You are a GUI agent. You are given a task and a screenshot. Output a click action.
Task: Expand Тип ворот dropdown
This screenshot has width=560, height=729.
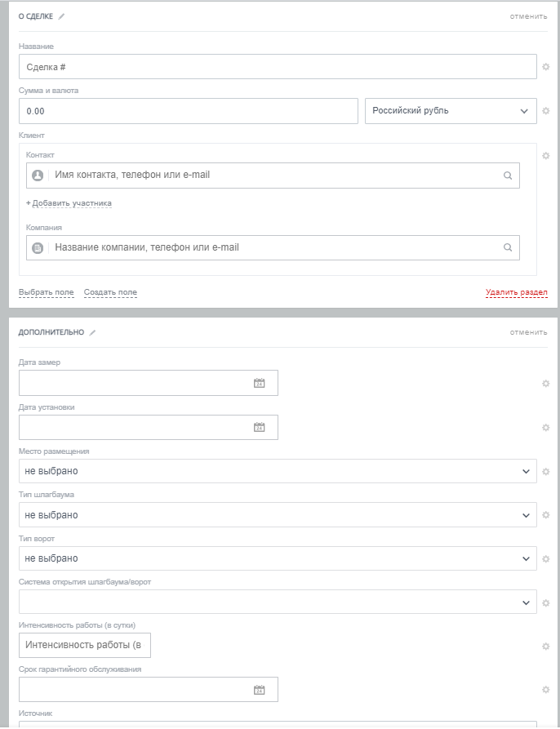278,558
